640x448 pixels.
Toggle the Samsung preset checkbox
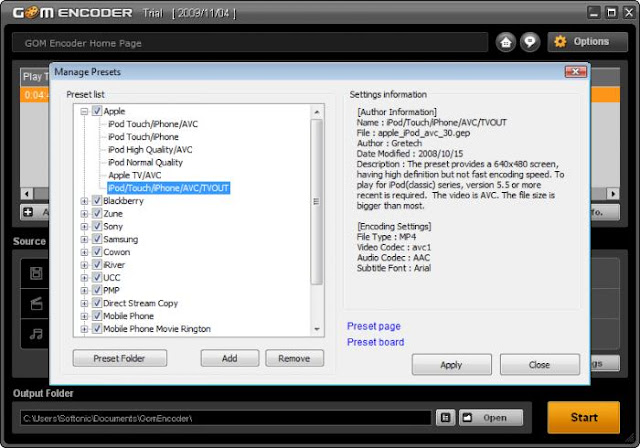coord(97,239)
